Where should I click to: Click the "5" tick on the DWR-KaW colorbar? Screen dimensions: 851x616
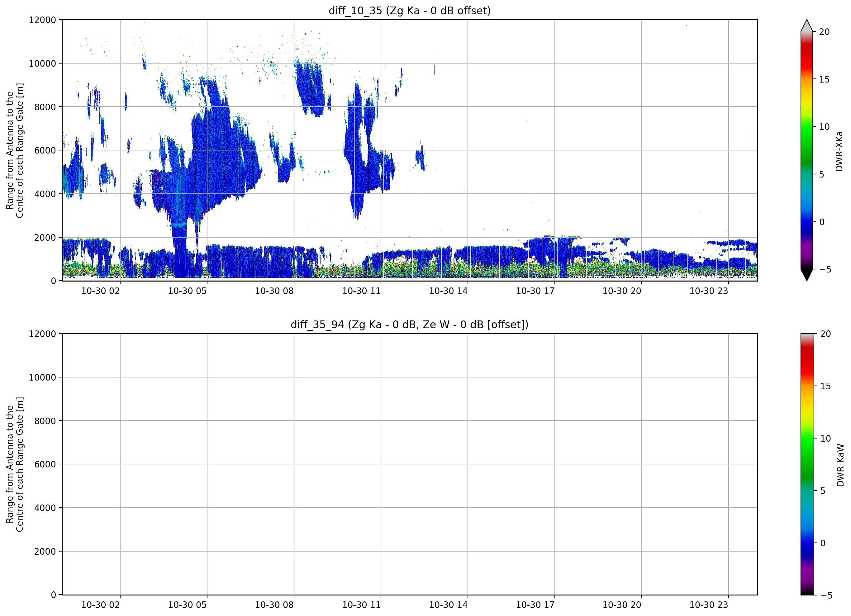pos(823,491)
